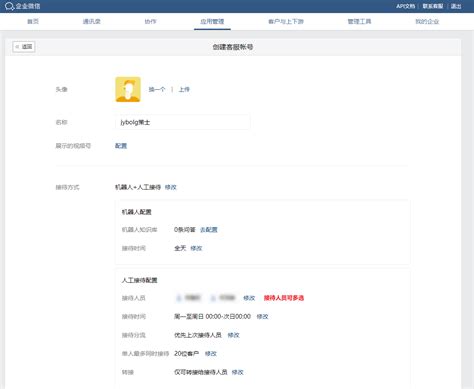Image resolution: width=474 pixels, height=389 pixels.
Task: Click 修改 beside 机器人+人工接待
Action: (x=171, y=187)
